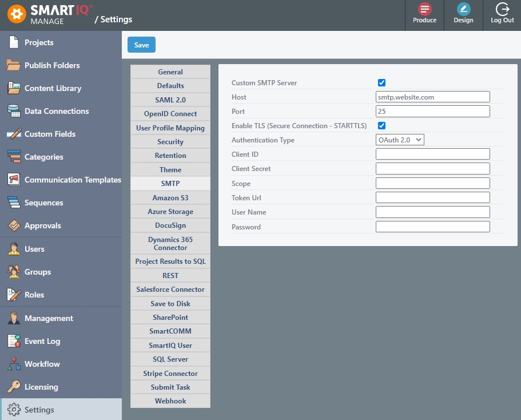521x420 pixels.
Task: Switch to Design via blue icon
Action: pyautogui.click(x=463, y=9)
